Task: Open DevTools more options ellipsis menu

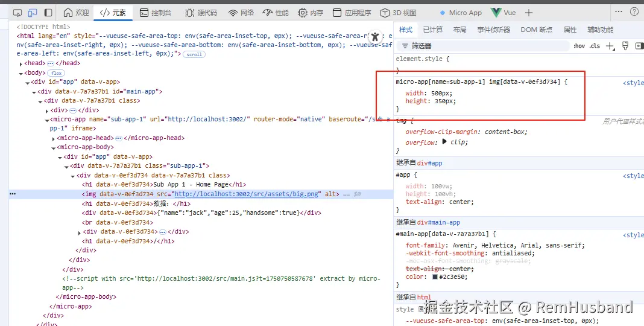Action: [619, 11]
